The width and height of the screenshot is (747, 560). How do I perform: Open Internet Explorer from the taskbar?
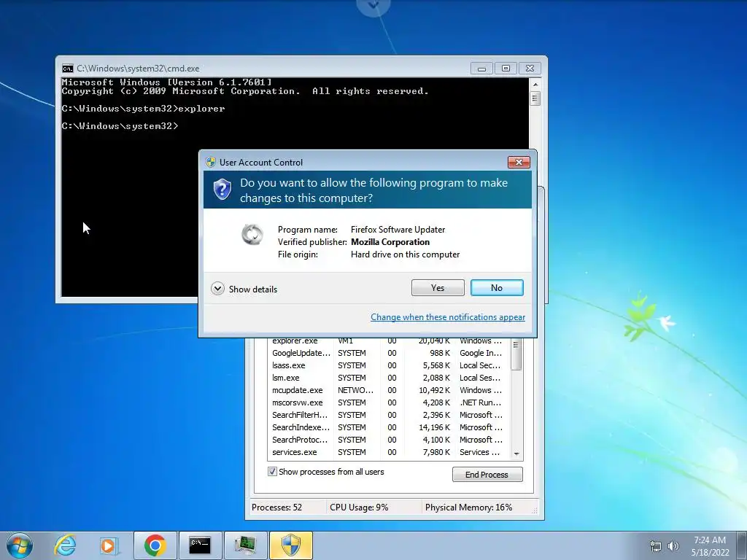pos(65,545)
